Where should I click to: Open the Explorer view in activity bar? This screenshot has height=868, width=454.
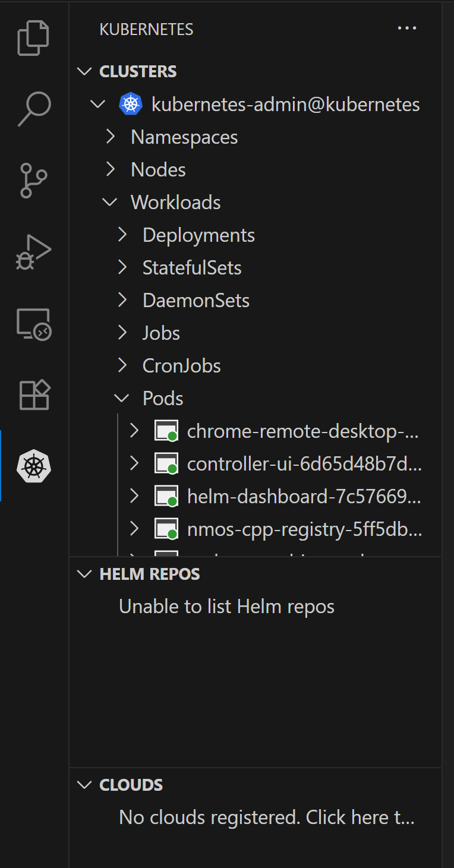tap(34, 39)
